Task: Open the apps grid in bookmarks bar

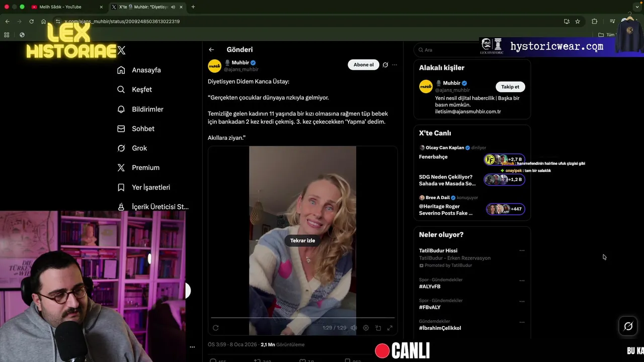Action: (x=7, y=35)
